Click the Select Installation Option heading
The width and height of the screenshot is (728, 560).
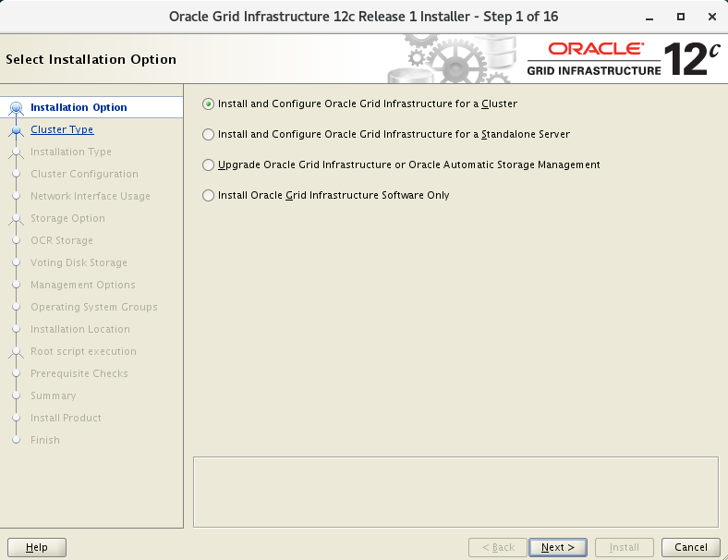tap(91, 59)
